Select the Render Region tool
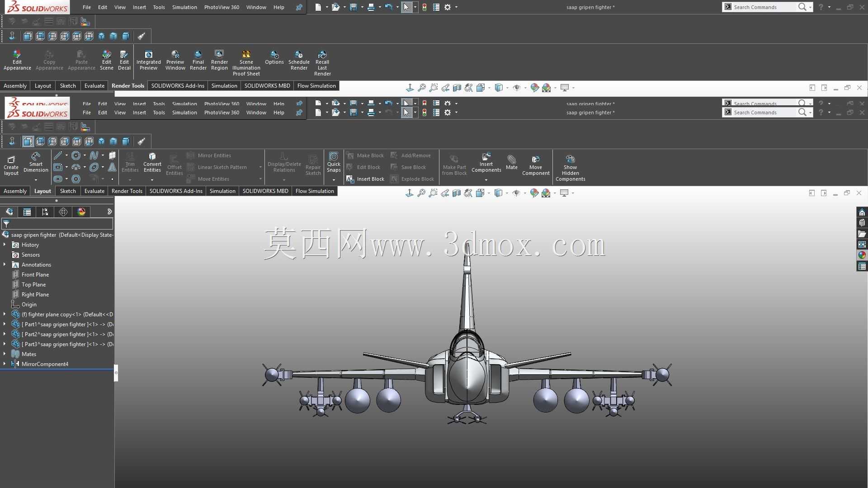 point(219,61)
